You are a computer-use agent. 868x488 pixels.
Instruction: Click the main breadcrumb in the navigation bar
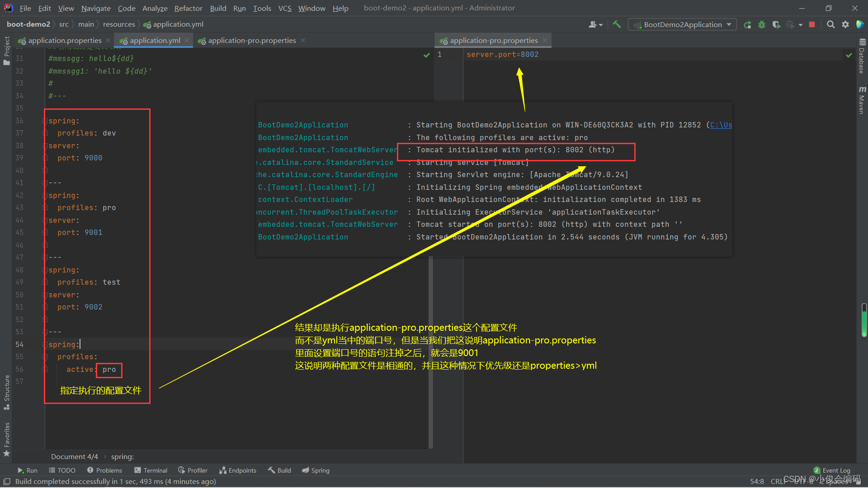(x=86, y=24)
